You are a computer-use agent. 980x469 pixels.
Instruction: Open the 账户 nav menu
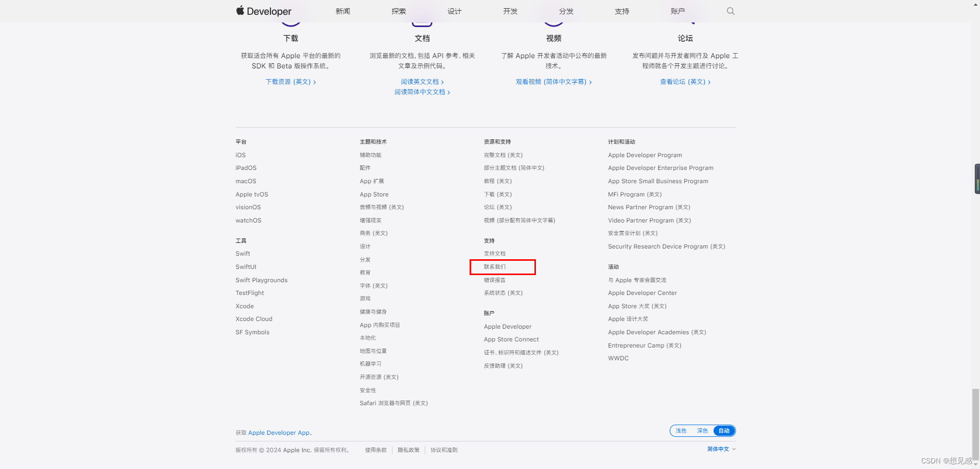click(x=678, y=11)
